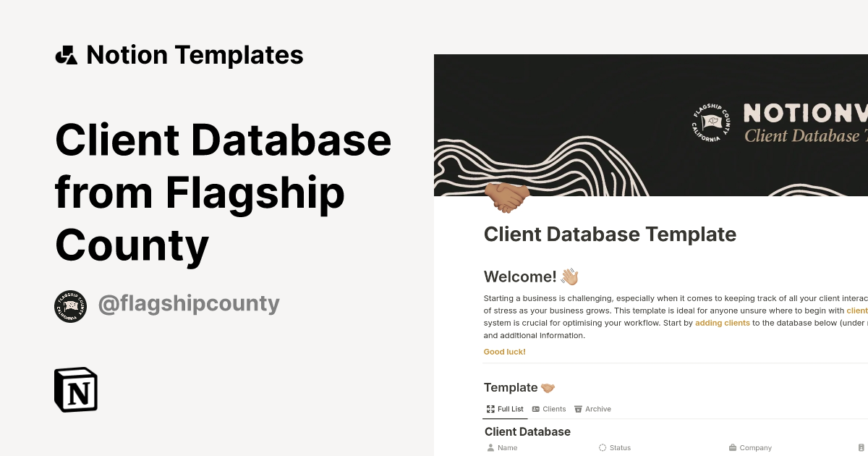Click the Full List grid icon
This screenshot has width=868, height=456.
coord(490,409)
